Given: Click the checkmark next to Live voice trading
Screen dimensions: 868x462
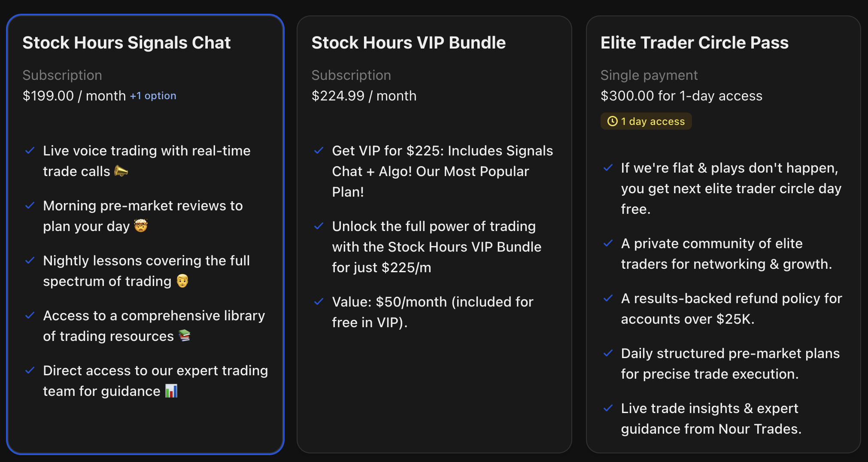Looking at the screenshot, I should click(x=30, y=150).
